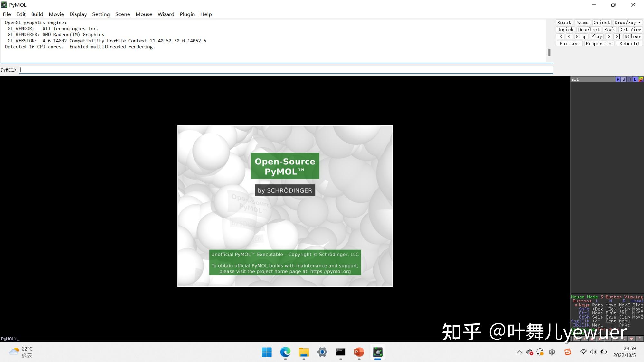The height and width of the screenshot is (362, 644).
Task: Click the MClear button
Action: [633, 37]
